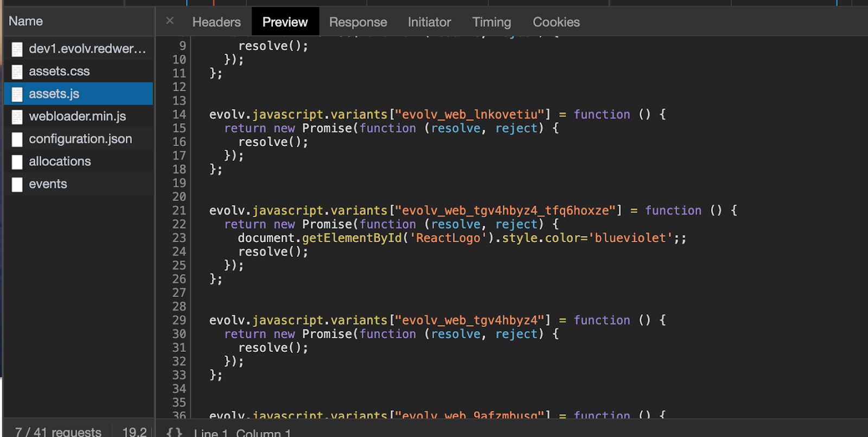Toggle pretty print with the braces icon

[174, 433]
